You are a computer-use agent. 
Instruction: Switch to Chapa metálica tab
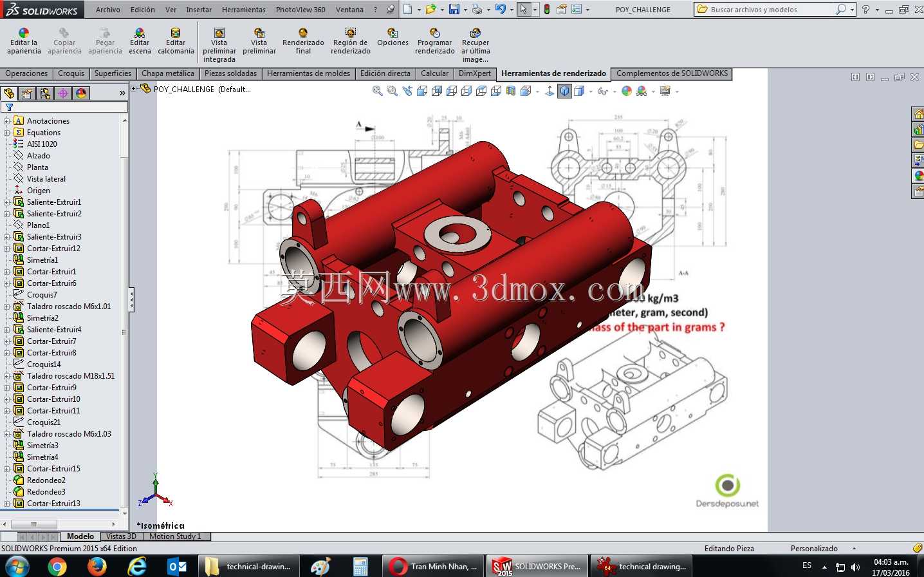(167, 73)
